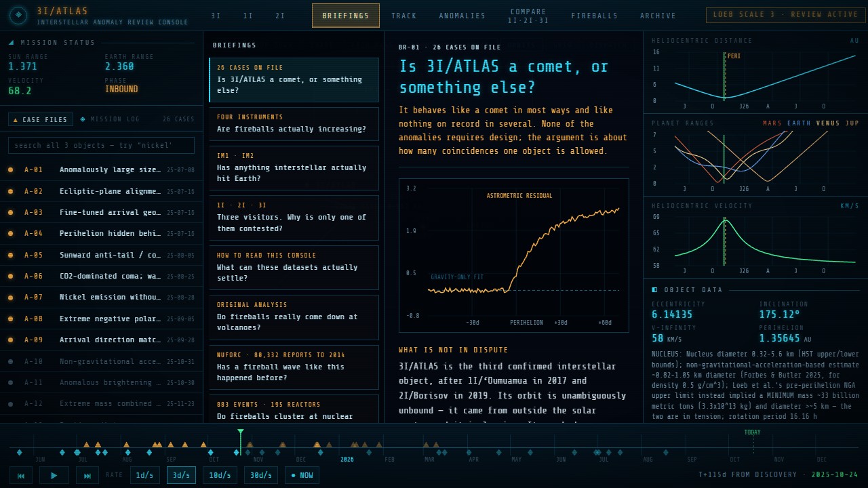Set playback rate to 10d/s
868x488 pixels.
[220, 475]
